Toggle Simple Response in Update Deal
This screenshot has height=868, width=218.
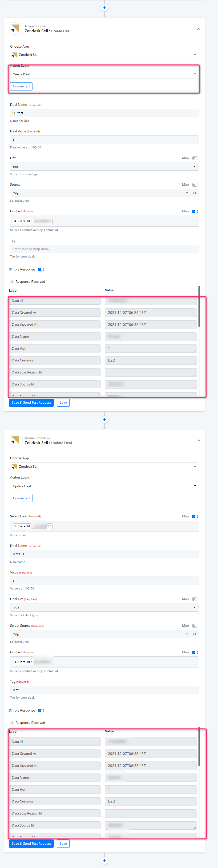click(41, 711)
